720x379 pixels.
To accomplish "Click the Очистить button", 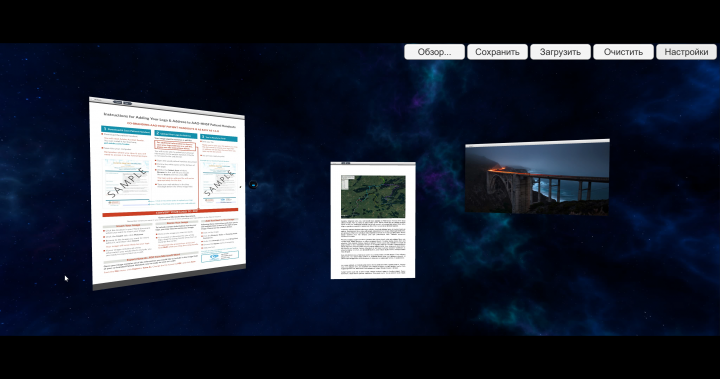I will coord(623,52).
